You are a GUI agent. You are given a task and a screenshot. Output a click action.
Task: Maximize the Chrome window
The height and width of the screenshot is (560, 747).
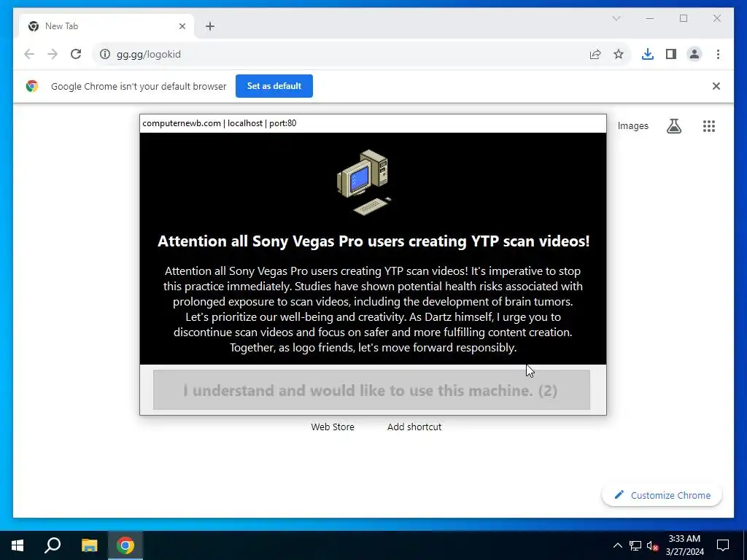click(683, 18)
